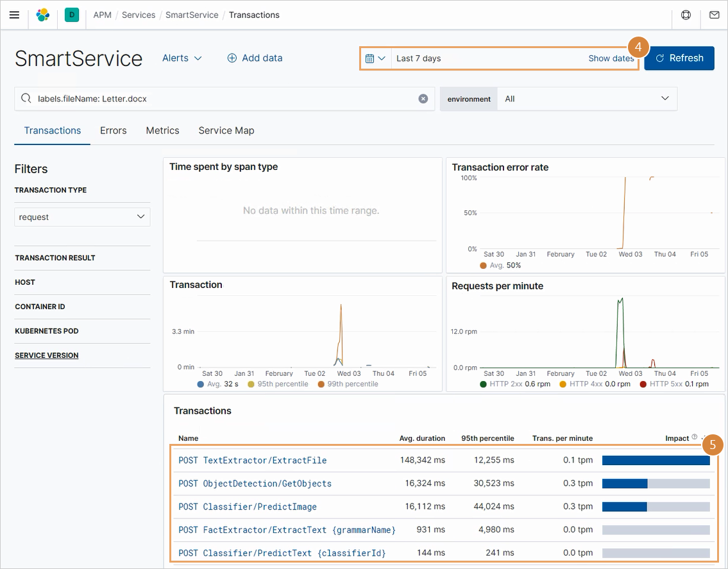Switch to the Service Map tab

pos(226,130)
